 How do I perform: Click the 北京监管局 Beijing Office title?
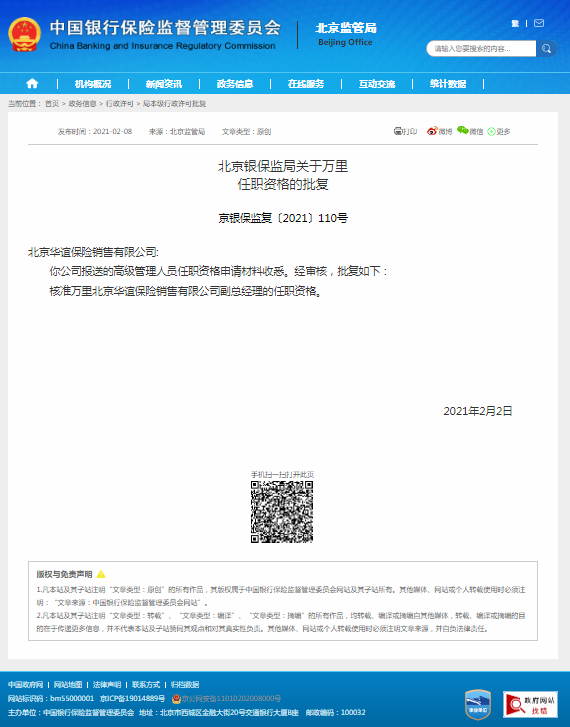[346, 34]
